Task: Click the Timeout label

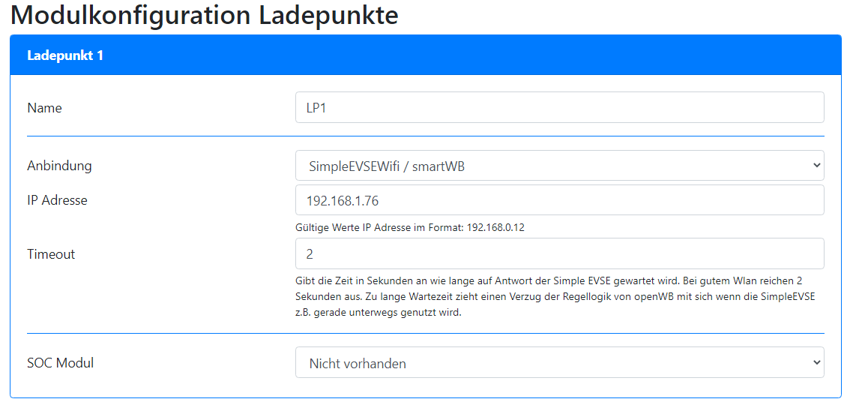Action: pyautogui.click(x=51, y=254)
